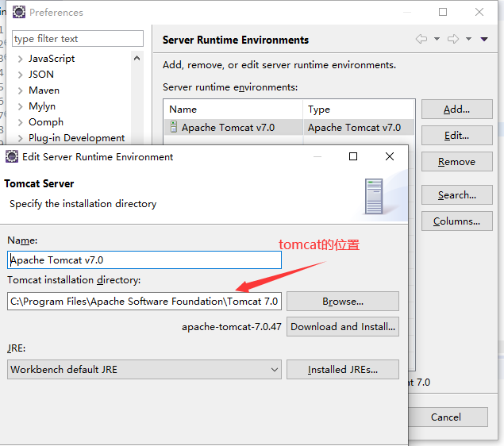Viewport: 504px width, 446px height.
Task: Click the Tomcat Server banner image
Action: click(x=374, y=196)
